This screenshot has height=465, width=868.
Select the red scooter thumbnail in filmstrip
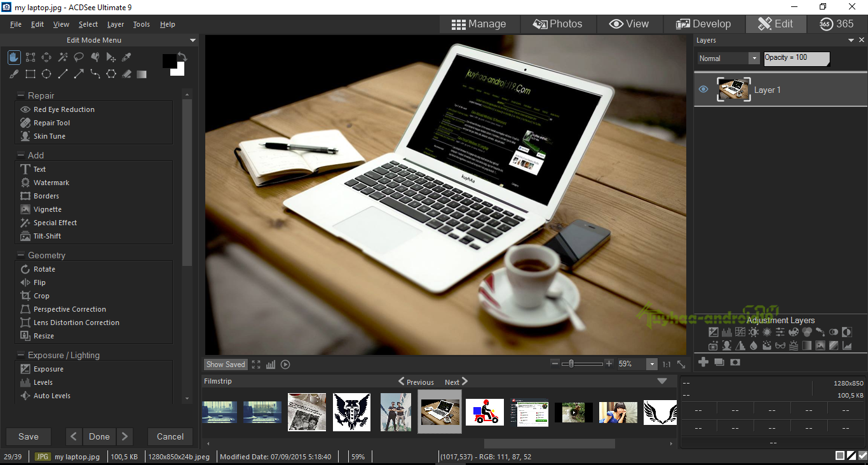[x=485, y=412]
